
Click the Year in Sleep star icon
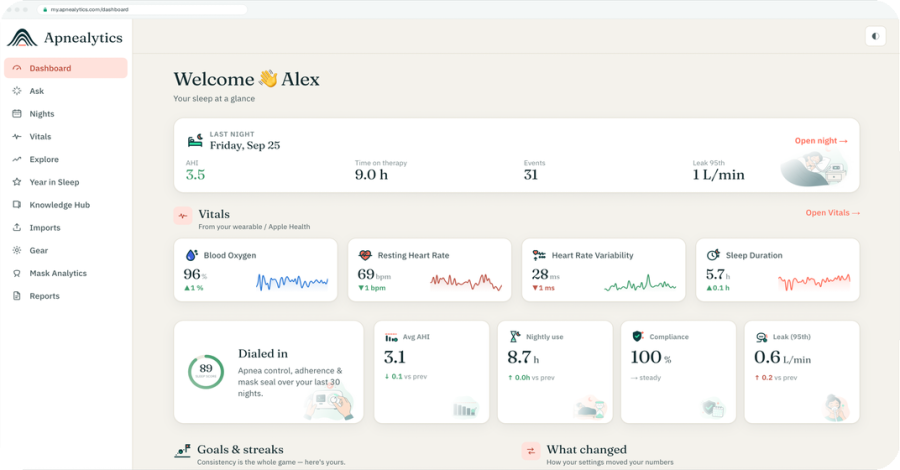tap(17, 182)
